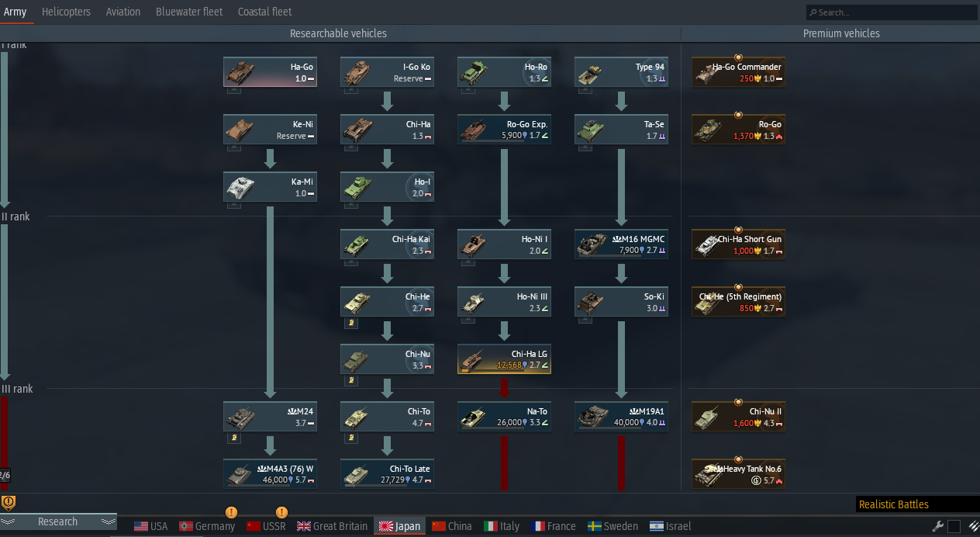
Task: Click the USSR alert badge
Action: coord(281,512)
